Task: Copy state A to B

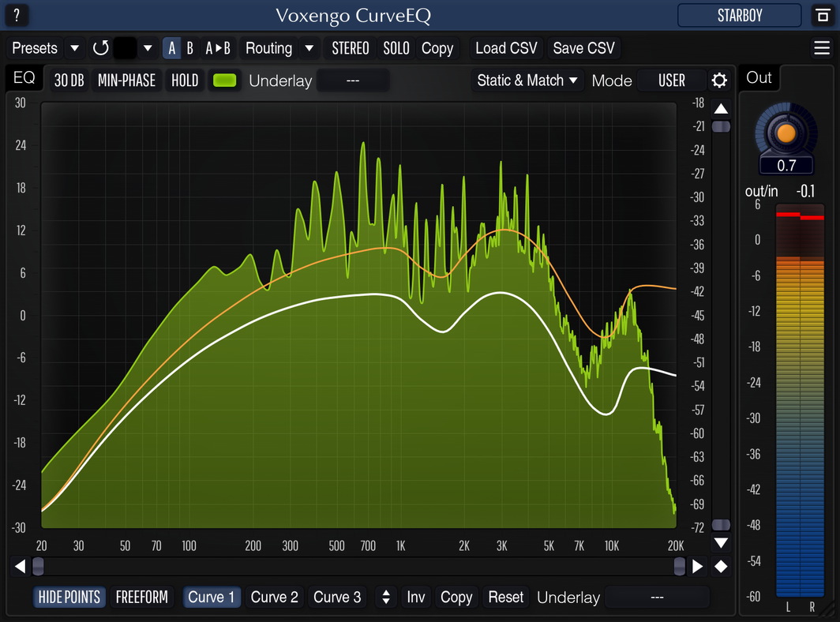Action: click(x=218, y=48)
